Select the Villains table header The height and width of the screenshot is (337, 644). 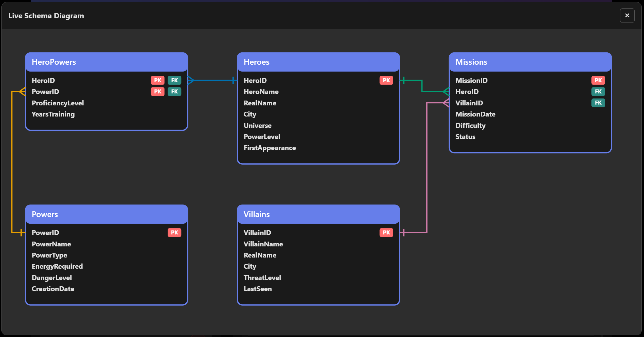318,214
